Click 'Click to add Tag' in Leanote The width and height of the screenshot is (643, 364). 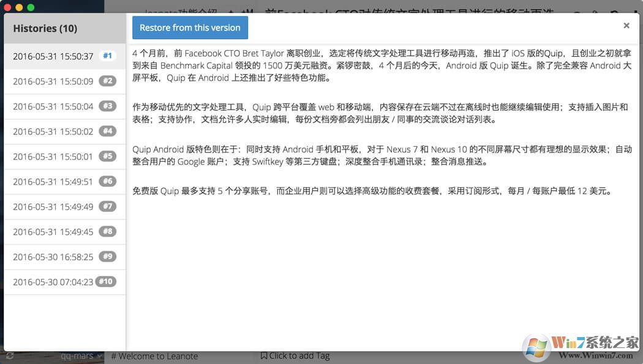(x=299, y=356)
